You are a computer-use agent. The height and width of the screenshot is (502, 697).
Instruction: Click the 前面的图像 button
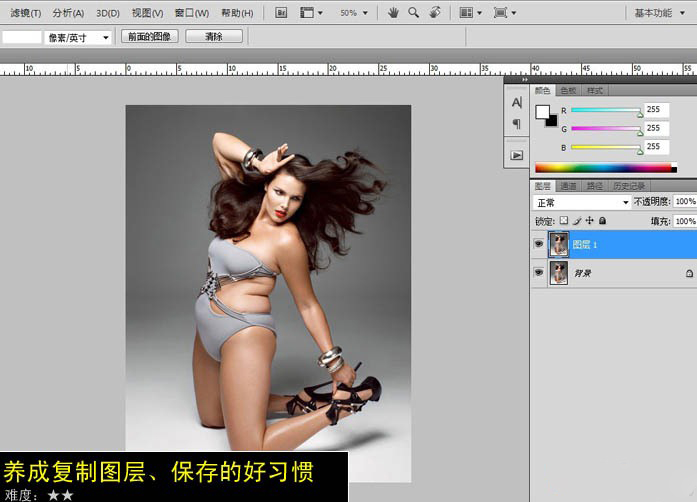click(x=149, y=36)
